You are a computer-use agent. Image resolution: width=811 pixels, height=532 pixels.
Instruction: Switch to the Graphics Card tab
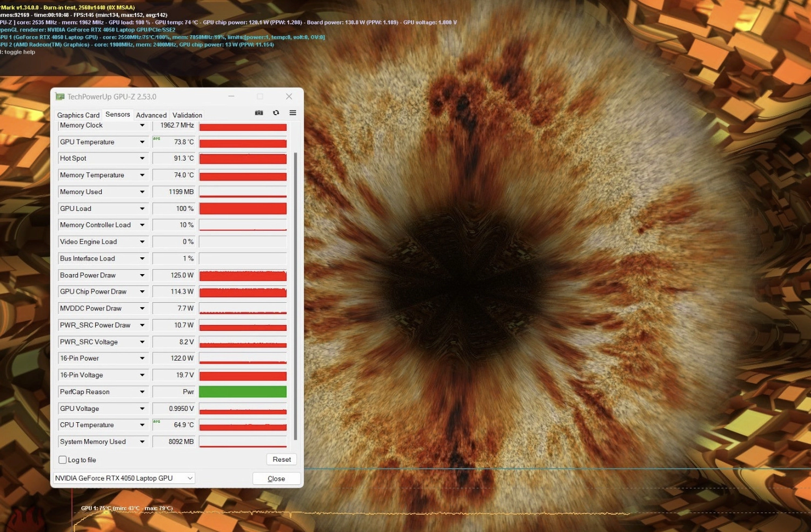(x=78, y=115)
